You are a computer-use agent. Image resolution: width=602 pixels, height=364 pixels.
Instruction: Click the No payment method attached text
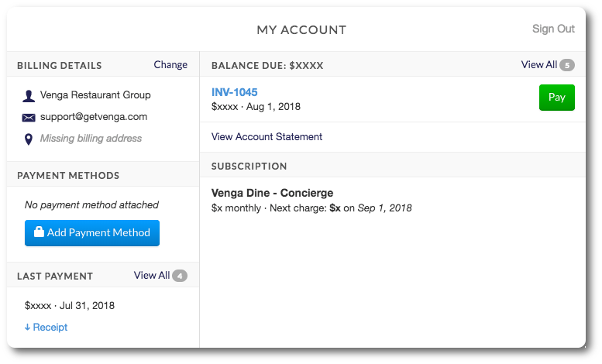(91, 204)
